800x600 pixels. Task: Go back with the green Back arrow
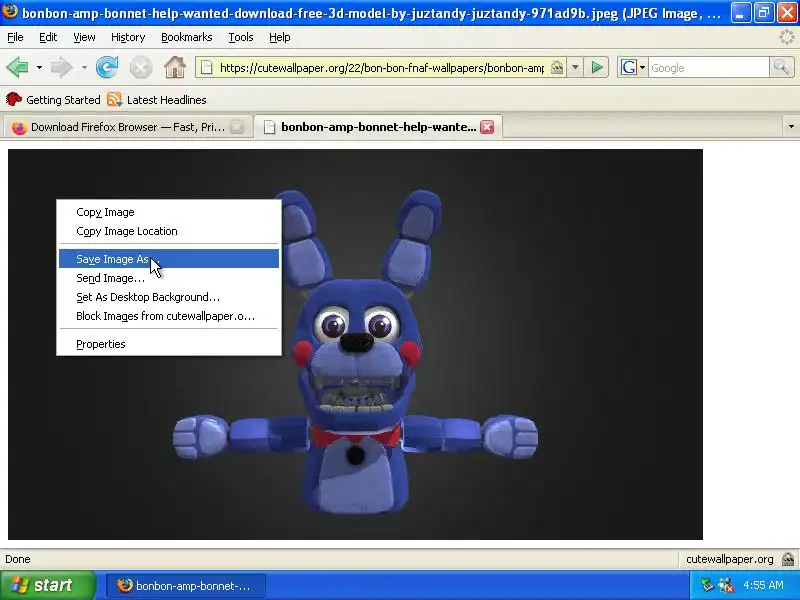click(17, 67)
